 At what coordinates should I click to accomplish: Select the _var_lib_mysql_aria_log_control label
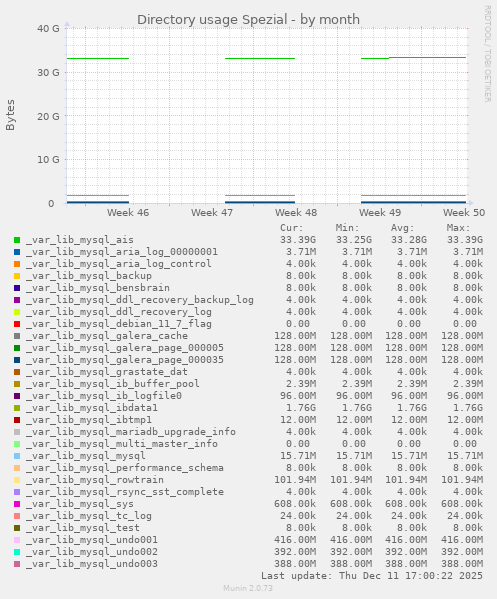[x=119, y=264]
